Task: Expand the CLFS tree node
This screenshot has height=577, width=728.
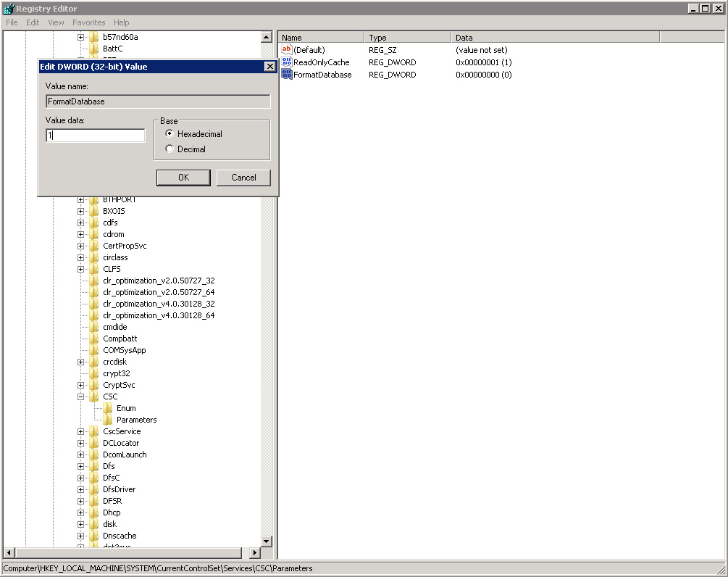Action: click(x=81, y=269)
